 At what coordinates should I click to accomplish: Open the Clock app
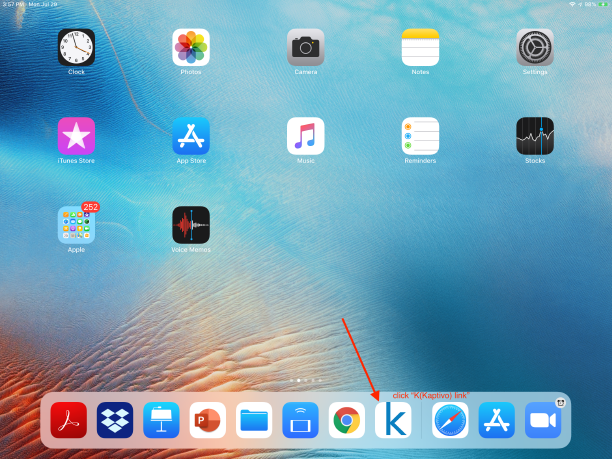[x=76, y=47]
